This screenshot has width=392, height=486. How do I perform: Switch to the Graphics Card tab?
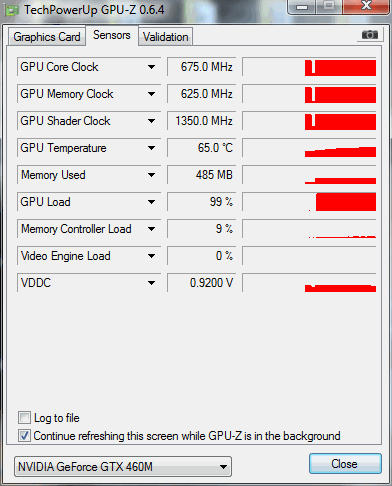(47, 37)
